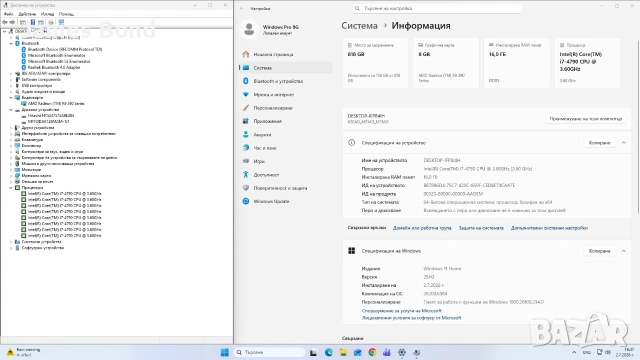Click the Windows Start button

(224, 352)
